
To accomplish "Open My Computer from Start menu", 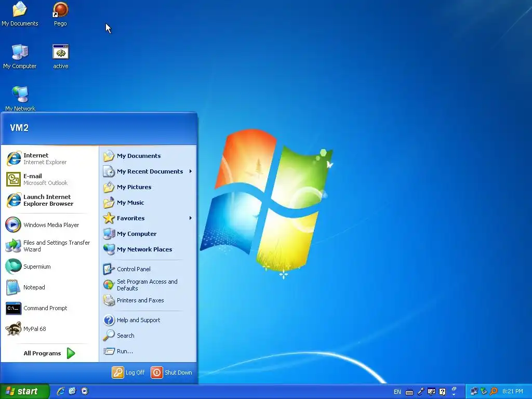I will click(x=148, y=234).
